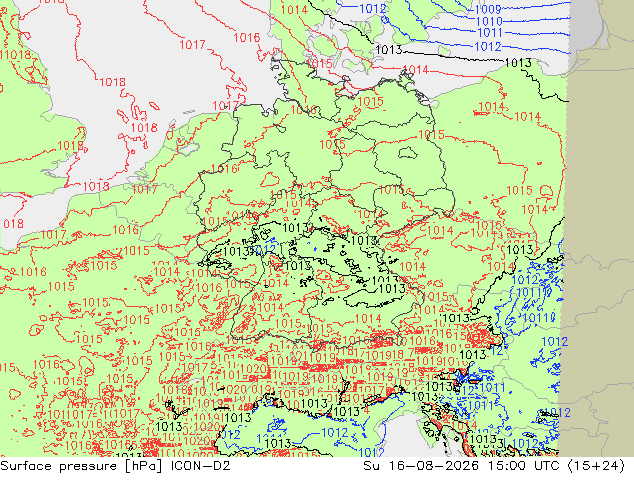The image size is (634, 490).
Task: Click the 'Surface pressure [hPa]' title text
Action: 81,466
